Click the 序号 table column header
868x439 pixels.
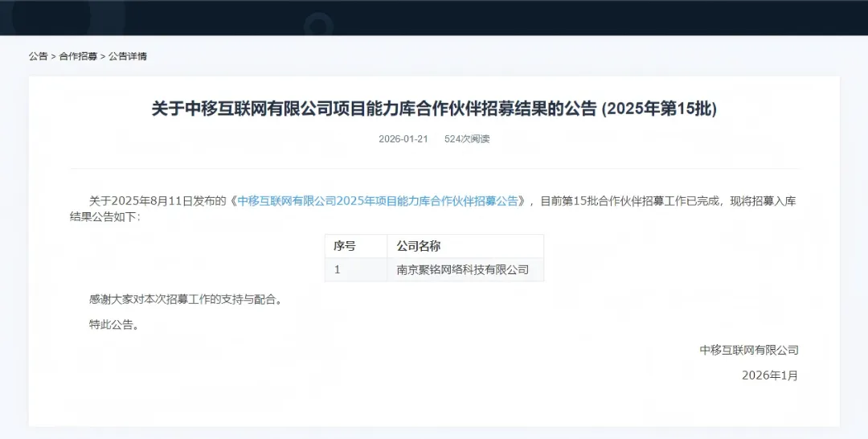click(x=345, y=246)
